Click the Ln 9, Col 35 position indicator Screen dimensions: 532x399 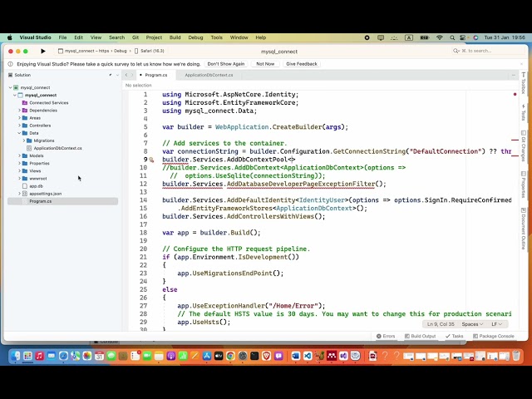441,324
